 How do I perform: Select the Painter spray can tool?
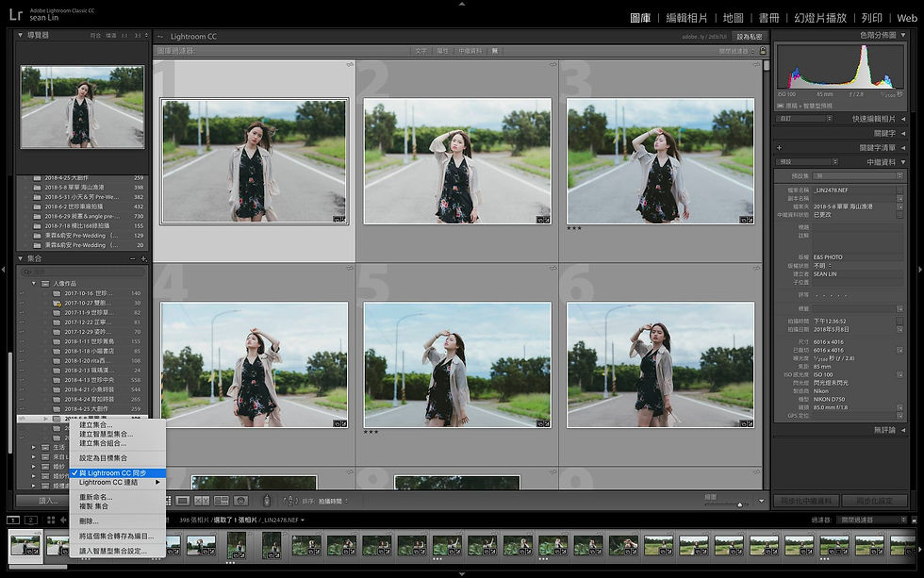pos(266,501)
